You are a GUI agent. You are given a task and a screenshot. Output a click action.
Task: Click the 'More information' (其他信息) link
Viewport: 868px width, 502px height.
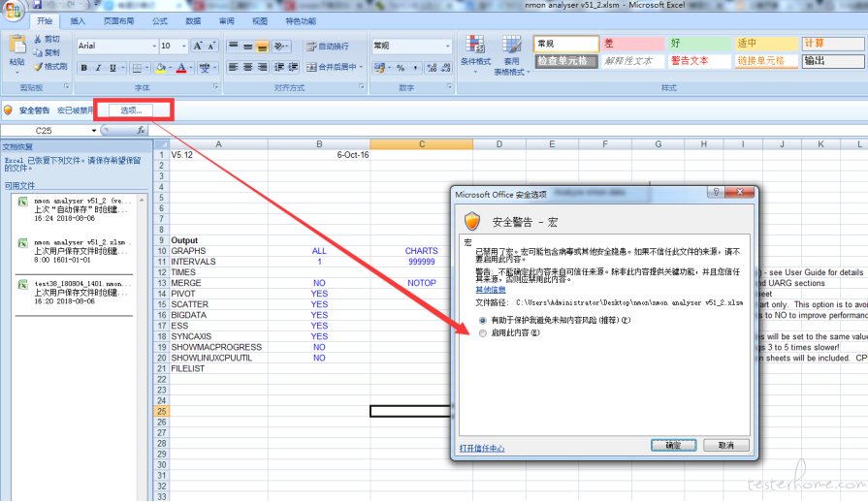click(x=491, y=290)
